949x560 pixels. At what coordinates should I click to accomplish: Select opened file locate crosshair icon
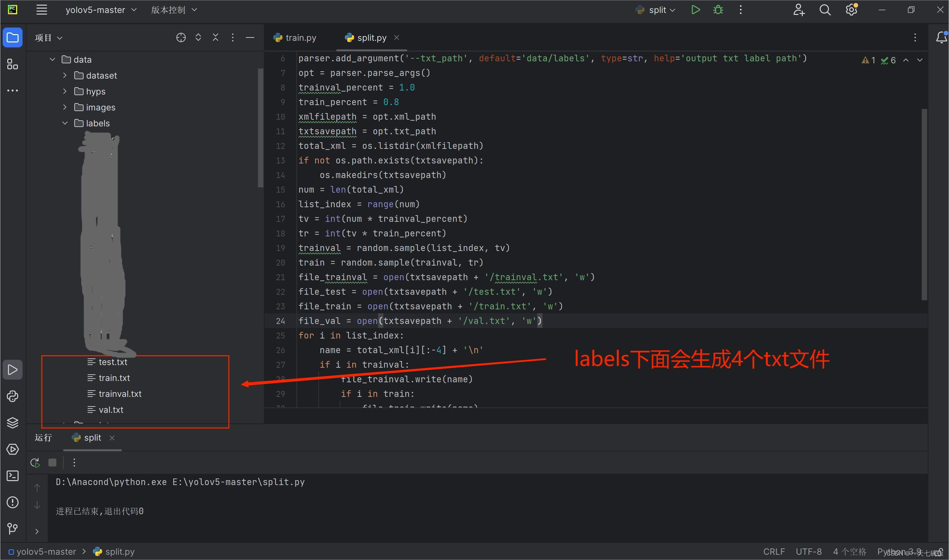(181, 37)
